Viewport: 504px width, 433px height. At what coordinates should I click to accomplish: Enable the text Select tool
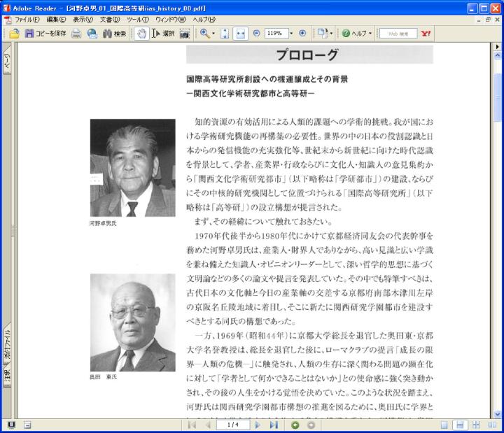pos(163,34)
